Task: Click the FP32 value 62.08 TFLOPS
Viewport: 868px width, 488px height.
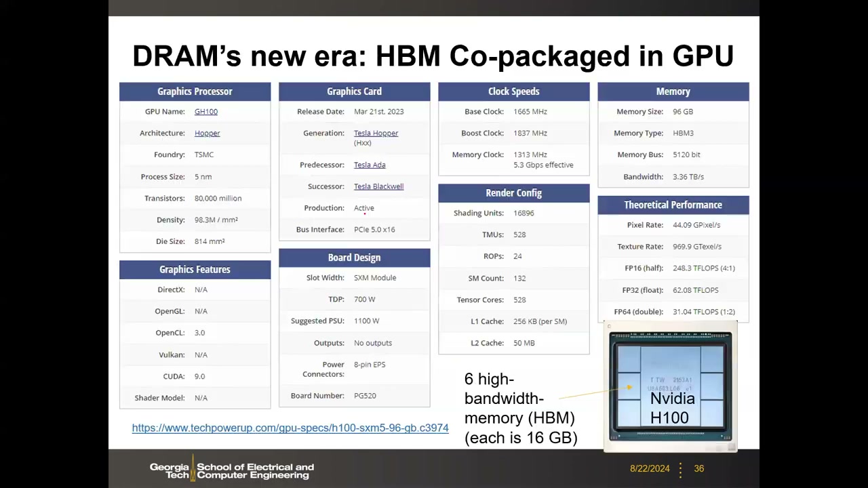Action: [x=695, y=290]
